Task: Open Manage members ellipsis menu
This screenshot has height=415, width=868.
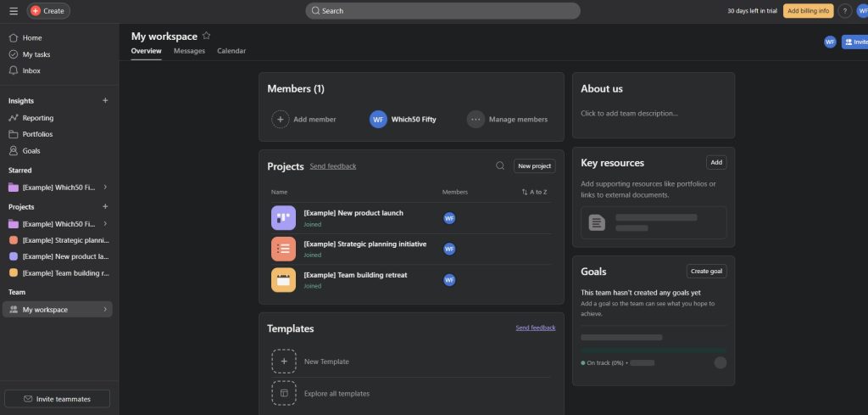Action: coord(476,120)
